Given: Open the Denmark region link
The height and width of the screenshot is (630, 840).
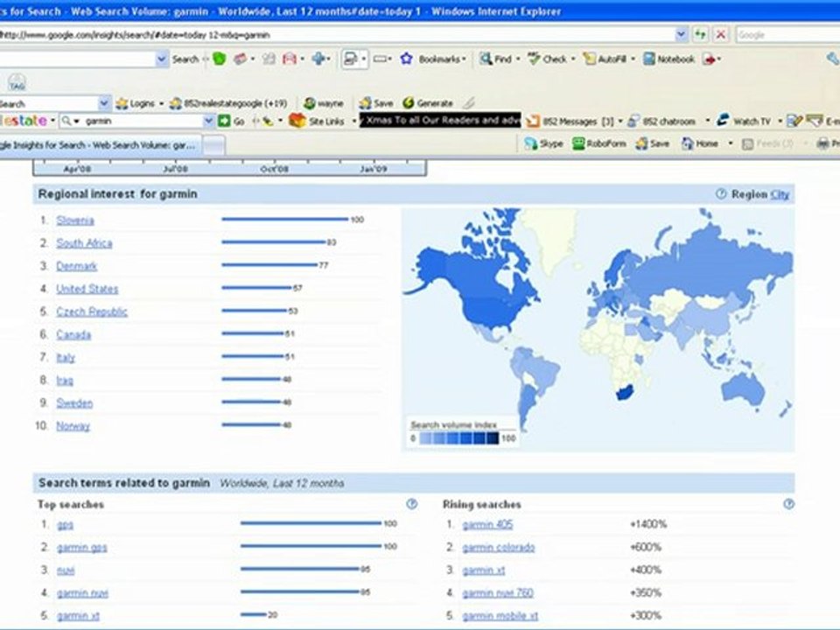Looking at the screenshot, I should tap(77, 266).
